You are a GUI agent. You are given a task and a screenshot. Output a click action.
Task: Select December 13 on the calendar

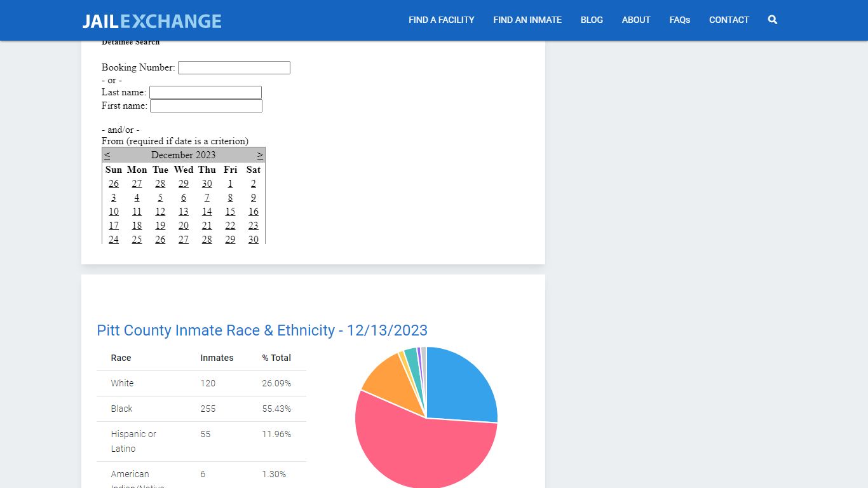pos(184,212)
